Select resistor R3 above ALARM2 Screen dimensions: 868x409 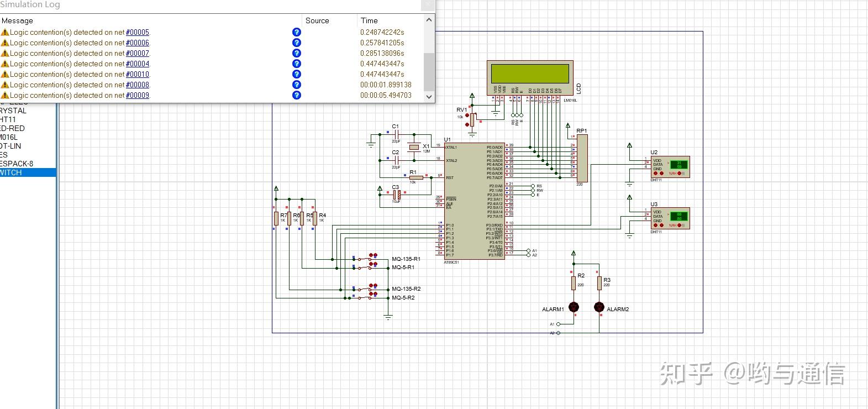pyautogui.click(x=599, y=283)
